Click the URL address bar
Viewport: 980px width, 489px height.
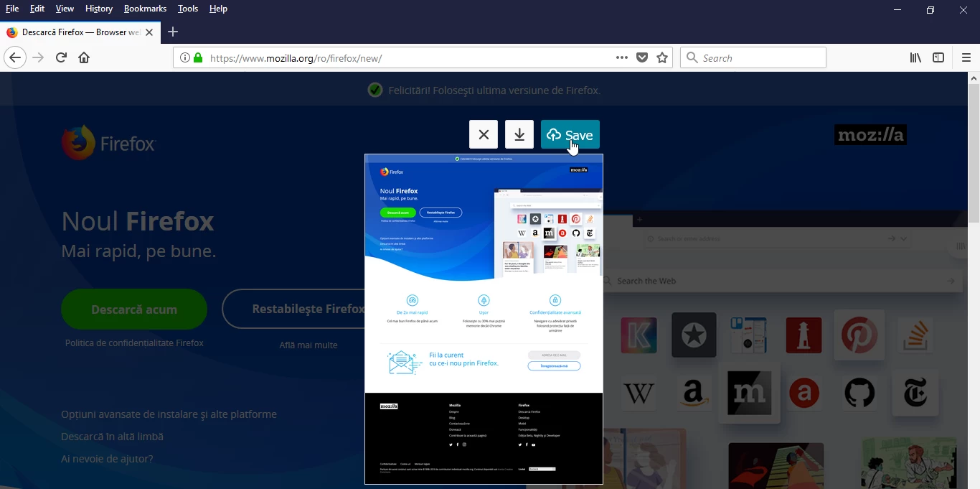point(402,57)
